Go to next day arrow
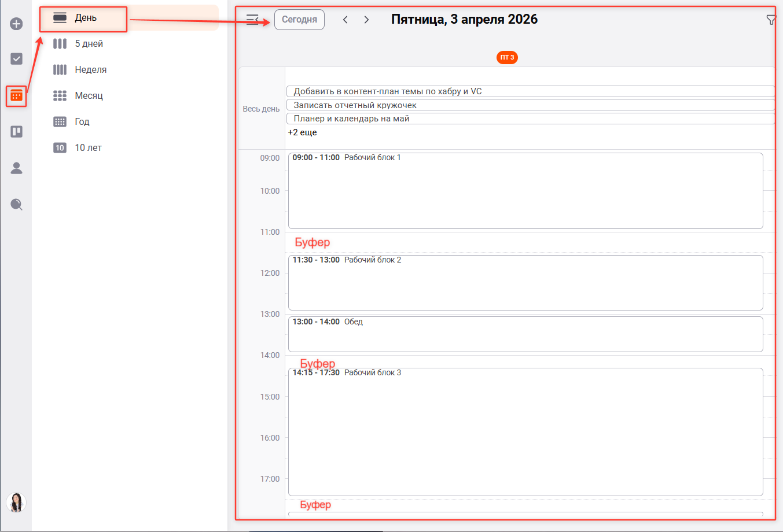Image resolution: width=783 pixels, height=532 pixels. (x=366, y=20)
